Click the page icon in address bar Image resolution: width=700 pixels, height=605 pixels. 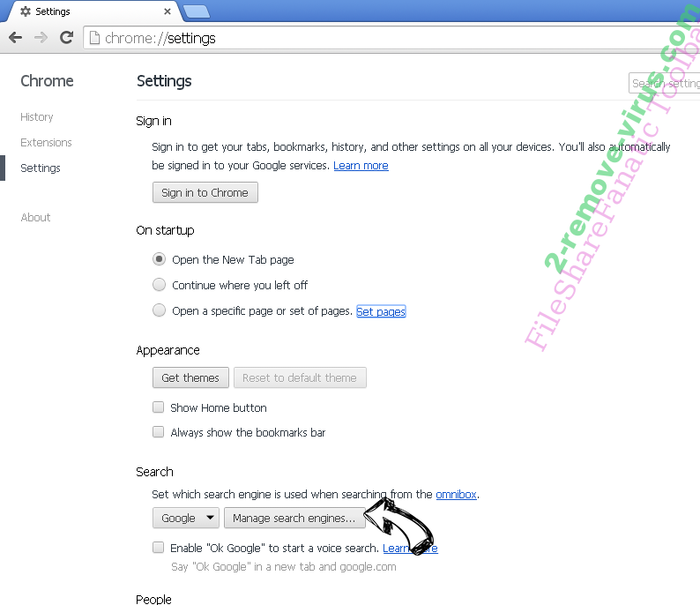pyautogui.click(x=94, y=38)
